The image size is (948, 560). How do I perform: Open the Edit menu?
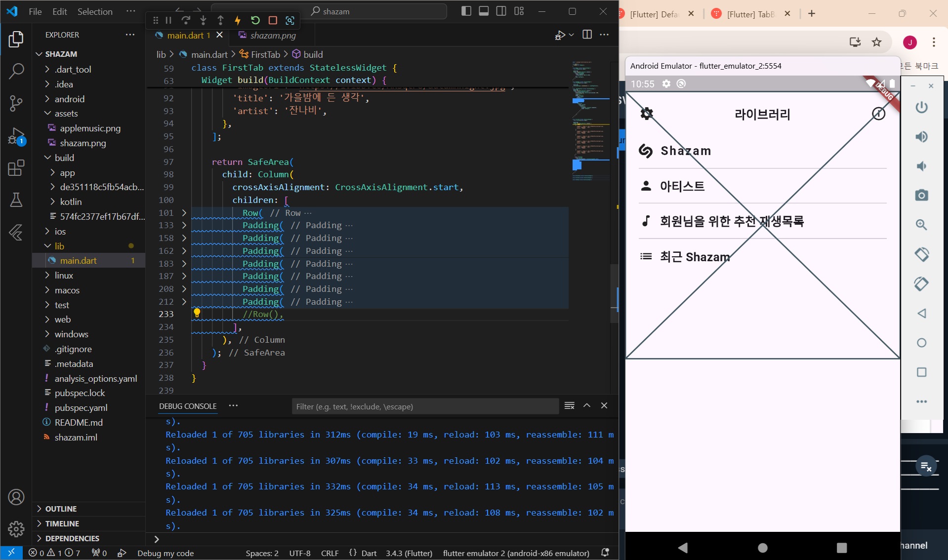click(60, 11)
